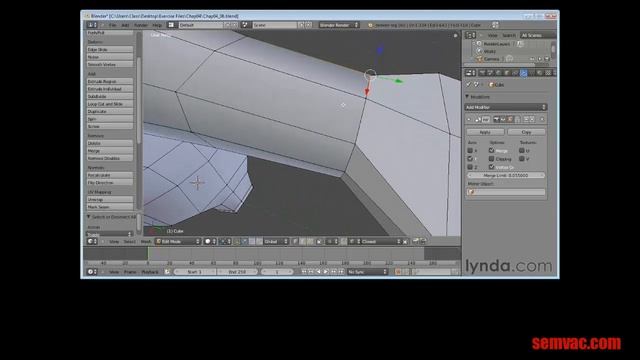Apply the Mirror modifier
This screenshot has width=640, height=360.
485,132
